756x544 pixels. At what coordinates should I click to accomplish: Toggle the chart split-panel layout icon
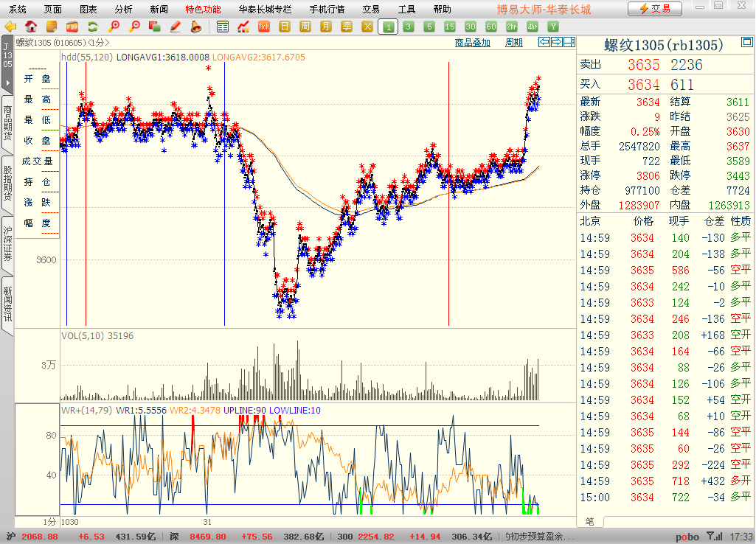point(569,43)
